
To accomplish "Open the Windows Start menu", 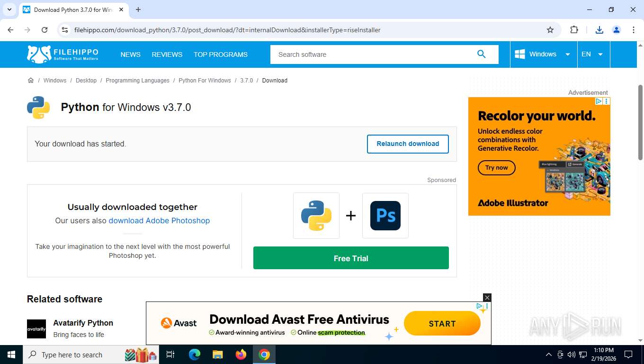I will tap(11, 355).
